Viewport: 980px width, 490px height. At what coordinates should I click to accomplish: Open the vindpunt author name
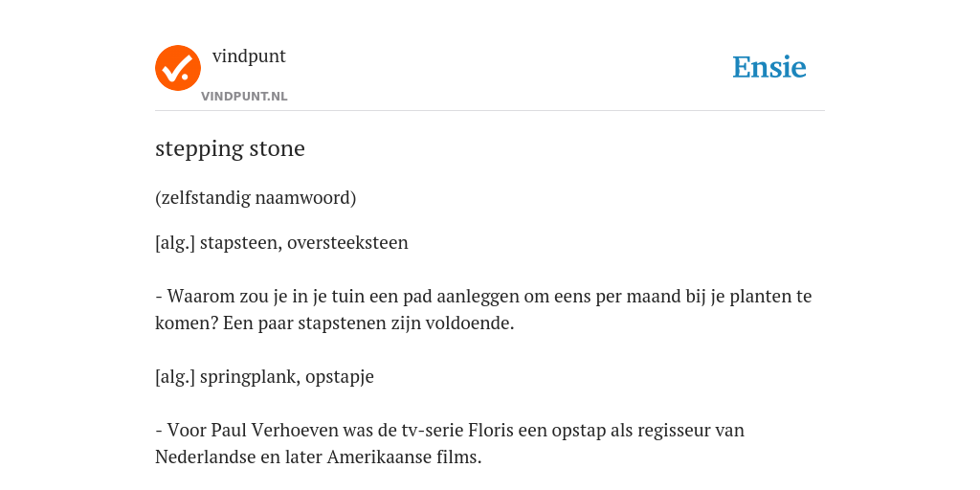[249, 56]
